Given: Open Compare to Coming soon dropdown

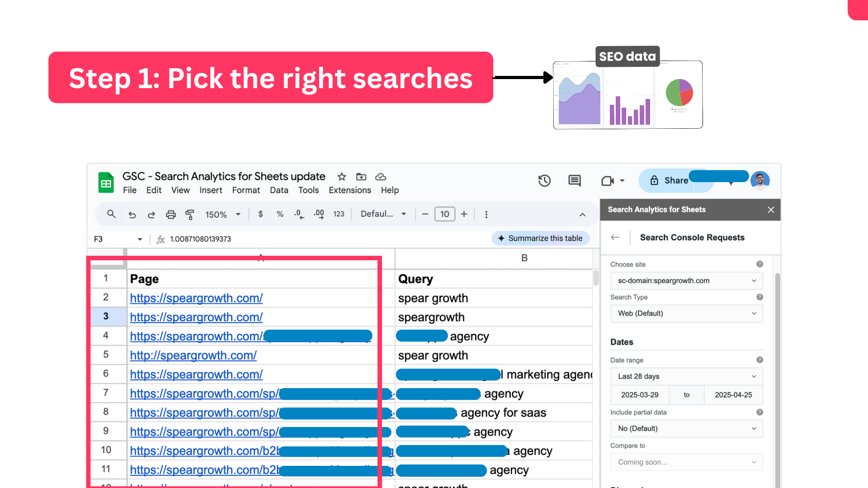Looking at the screenshot, I should pos(686,462).
